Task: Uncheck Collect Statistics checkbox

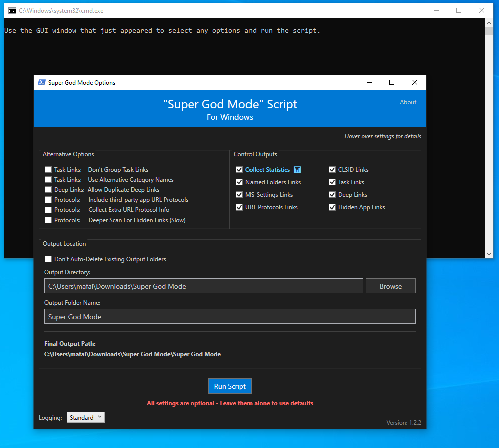Action: point(239,170)
